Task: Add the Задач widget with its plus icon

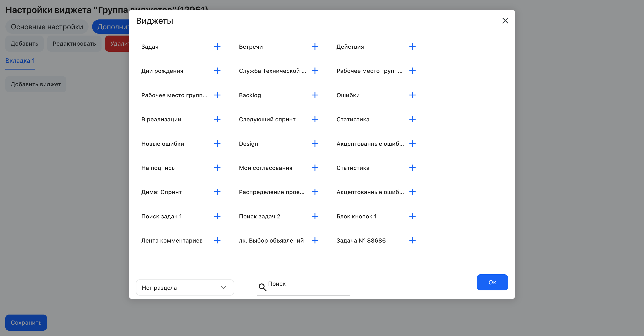Action: coord(217,46)
